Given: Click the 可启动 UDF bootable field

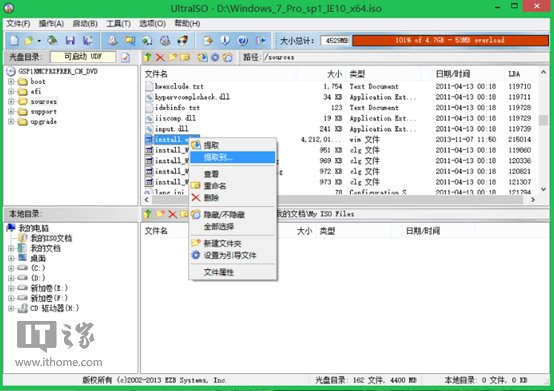Looking at the screenshot, I should tap(83, 57).
